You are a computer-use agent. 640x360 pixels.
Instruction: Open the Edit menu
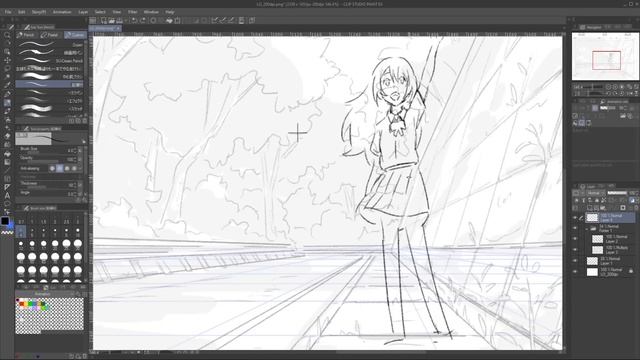click(x=22, y=12)
